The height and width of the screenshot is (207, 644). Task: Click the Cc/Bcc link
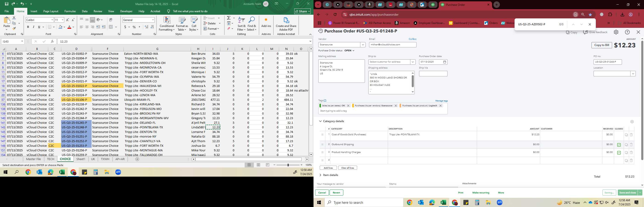(x=412, y=39)
